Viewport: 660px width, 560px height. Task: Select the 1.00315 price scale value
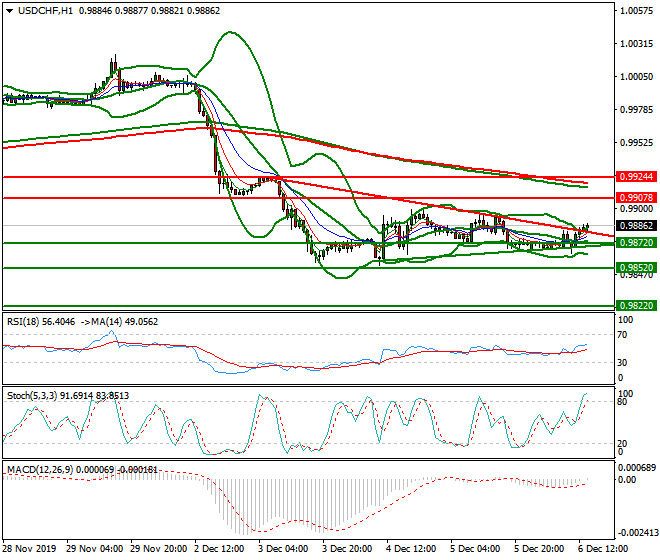click(637, 44)
